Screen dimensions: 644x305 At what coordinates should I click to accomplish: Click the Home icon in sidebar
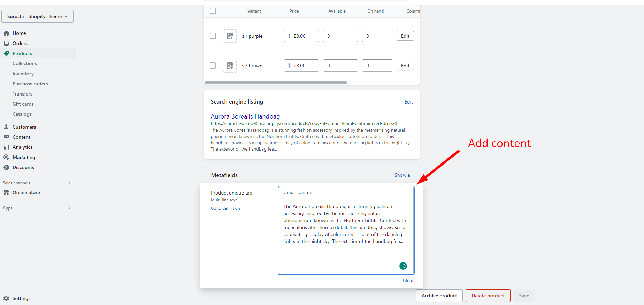pos(6,33)
